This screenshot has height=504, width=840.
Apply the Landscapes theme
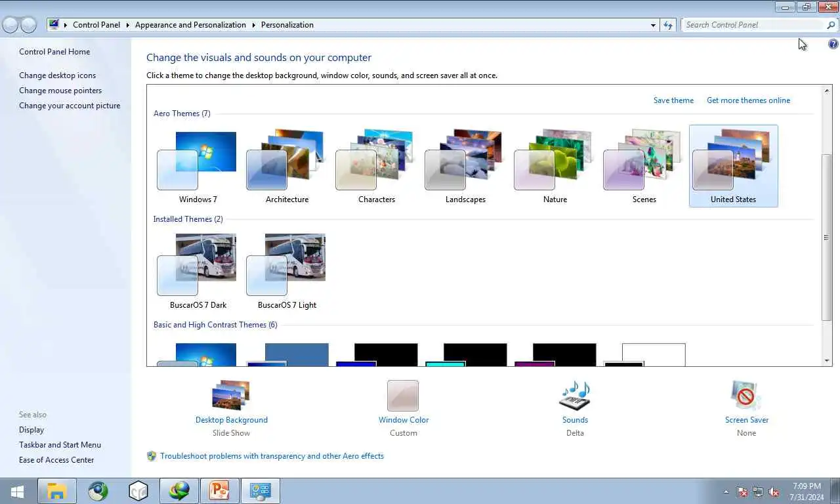465,167
